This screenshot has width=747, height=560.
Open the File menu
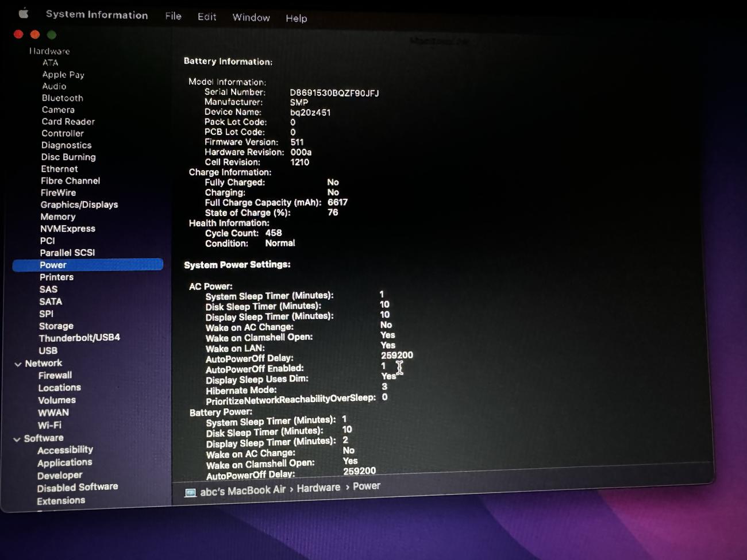pyautogui.click(x=173, y=16)
